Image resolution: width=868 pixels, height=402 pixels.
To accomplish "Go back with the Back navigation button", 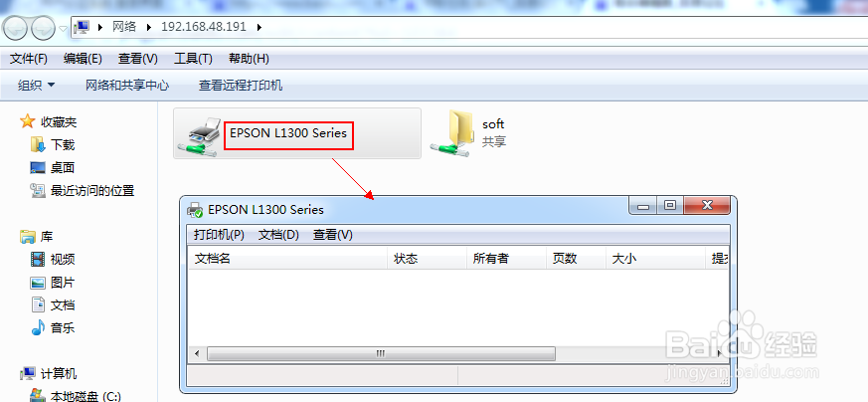I will tap(15, 28).
